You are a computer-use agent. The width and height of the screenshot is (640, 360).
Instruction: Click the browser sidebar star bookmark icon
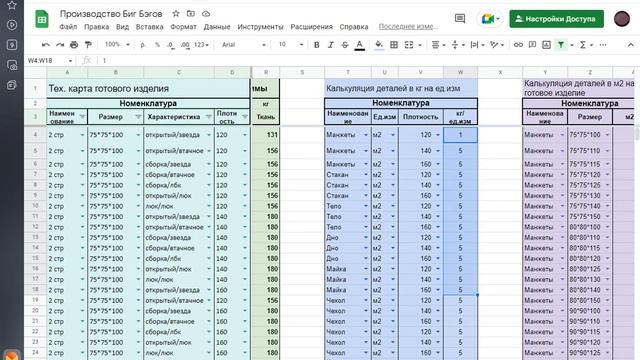[12, 5]
